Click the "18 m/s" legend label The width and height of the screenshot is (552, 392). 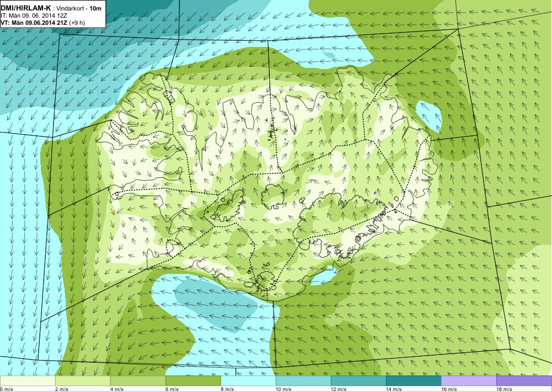tap(505, 389)
